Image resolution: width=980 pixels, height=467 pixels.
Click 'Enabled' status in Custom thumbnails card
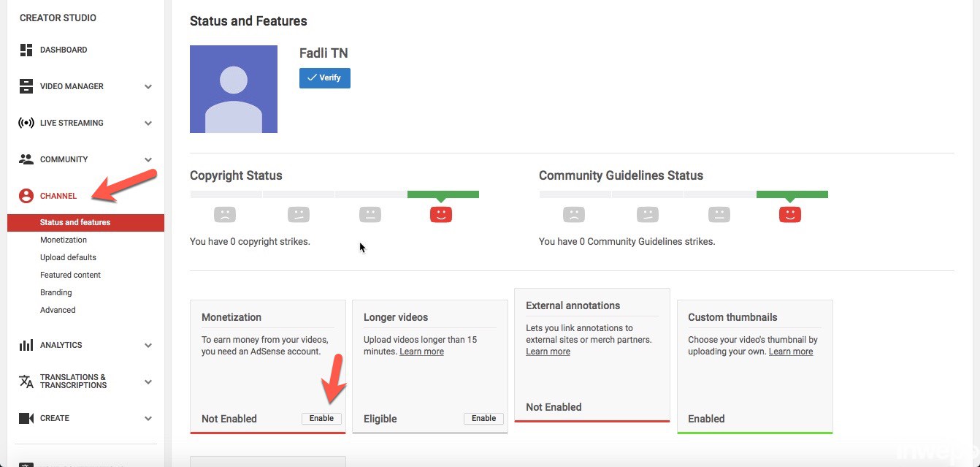coord(706,419)
